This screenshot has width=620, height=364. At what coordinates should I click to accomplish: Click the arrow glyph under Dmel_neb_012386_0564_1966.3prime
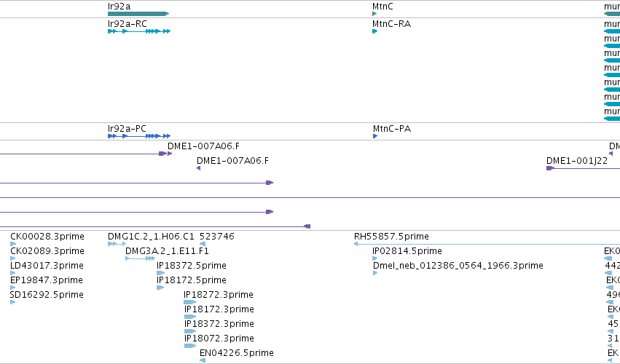point(375,273)
